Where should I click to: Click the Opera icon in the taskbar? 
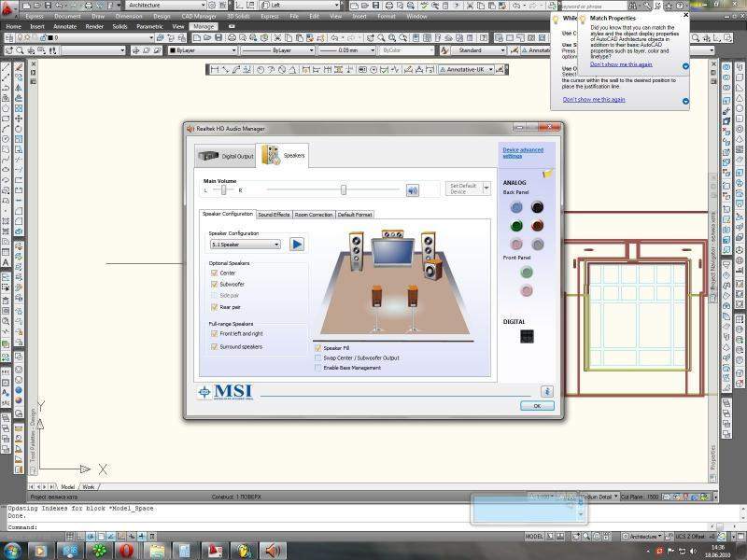pyautogui.click(x=125, y=551)
